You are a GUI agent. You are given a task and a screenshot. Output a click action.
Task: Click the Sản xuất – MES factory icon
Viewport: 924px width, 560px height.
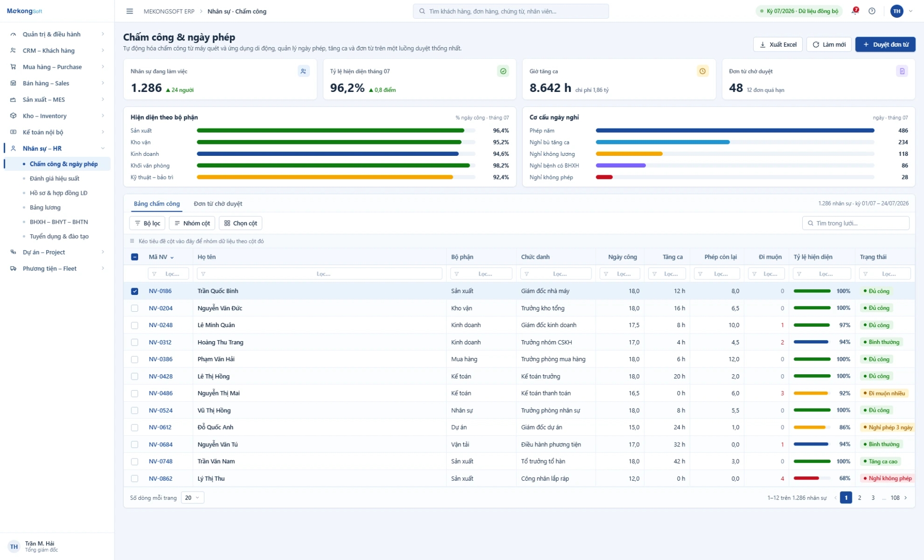tap(13, 100)
